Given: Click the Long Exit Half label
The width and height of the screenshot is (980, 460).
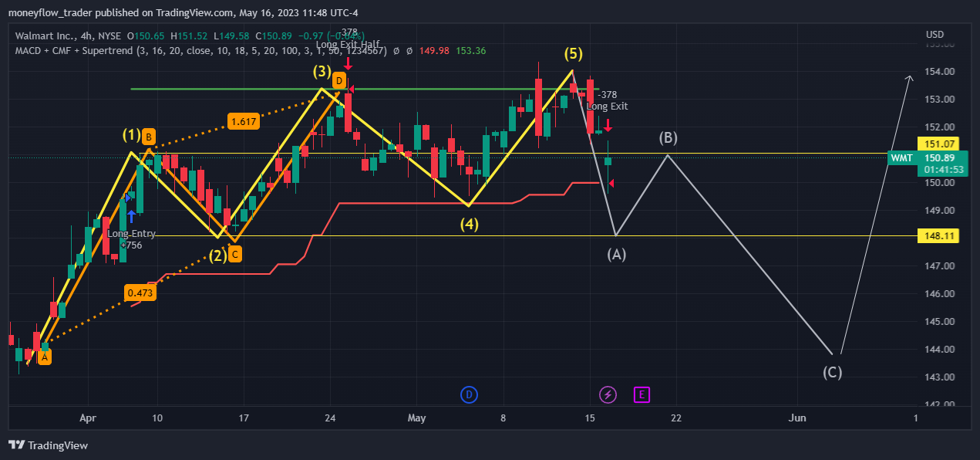Looking at the screenshot, I should 346,45.
